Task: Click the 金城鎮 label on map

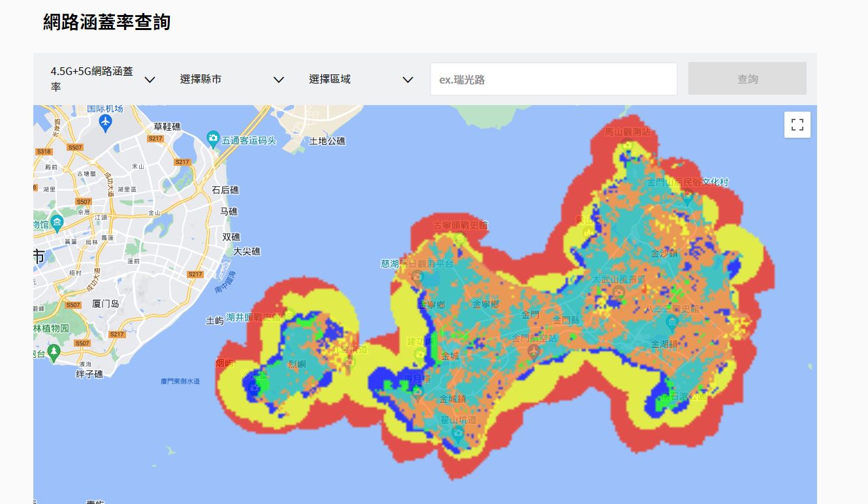Action: [452, 399]
